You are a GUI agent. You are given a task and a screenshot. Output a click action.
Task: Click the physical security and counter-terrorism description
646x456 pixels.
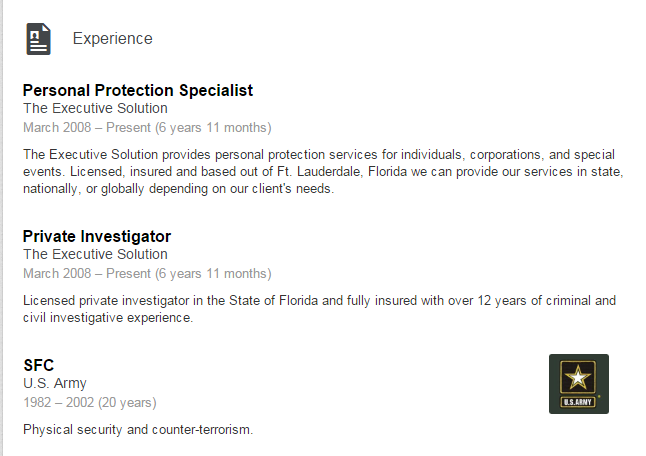point(138,429)
